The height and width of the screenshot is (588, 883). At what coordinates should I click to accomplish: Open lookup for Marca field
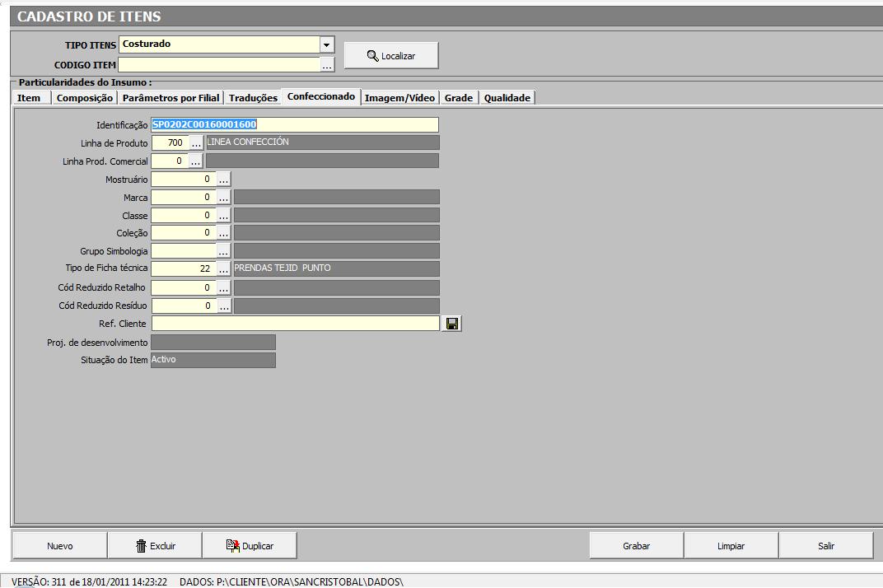223,197
